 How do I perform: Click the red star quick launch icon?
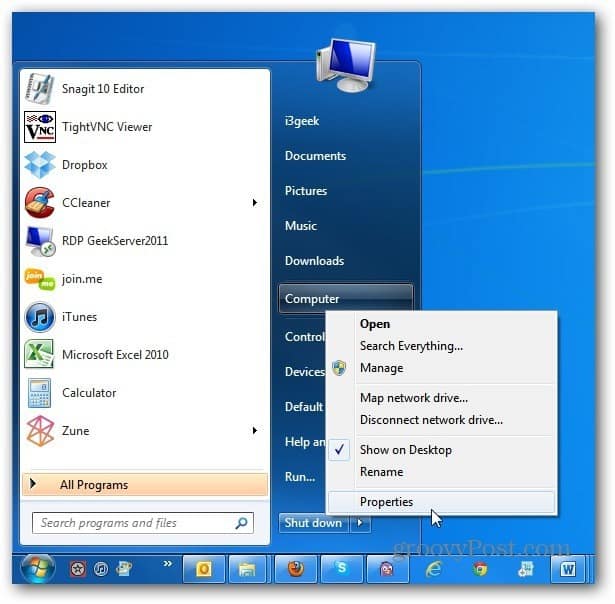78,568
